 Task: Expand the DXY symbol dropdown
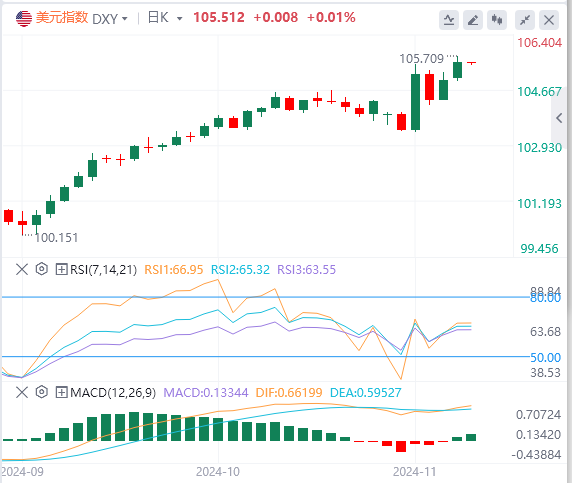click(125, 18)
